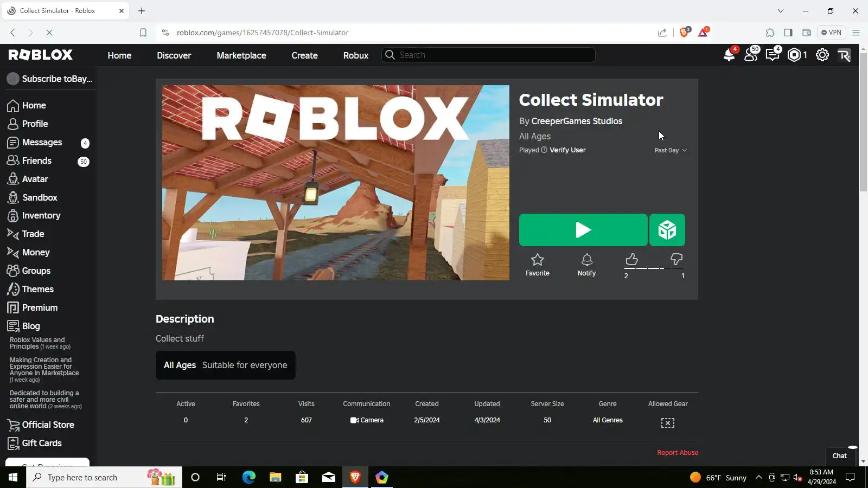
Task: Click the Roblox logo in navbar
Action: point(41,55)
